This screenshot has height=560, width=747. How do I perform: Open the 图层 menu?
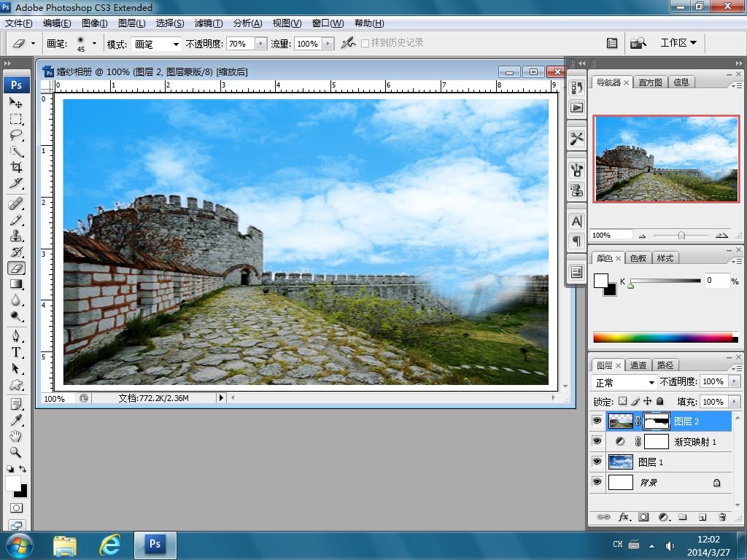pyautogui.click(x=132, y=23)
